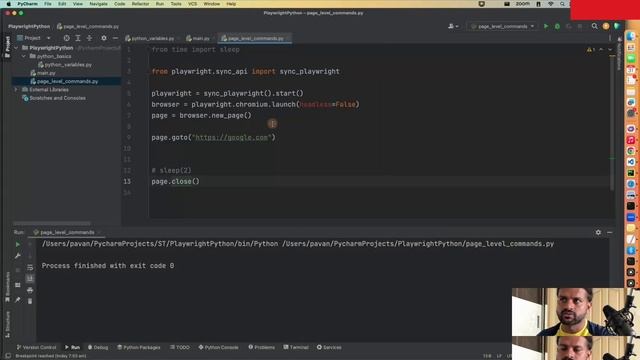Open the Problems tool window
Image resolution: width=640 pixels, height=360 pixels.
262,347
